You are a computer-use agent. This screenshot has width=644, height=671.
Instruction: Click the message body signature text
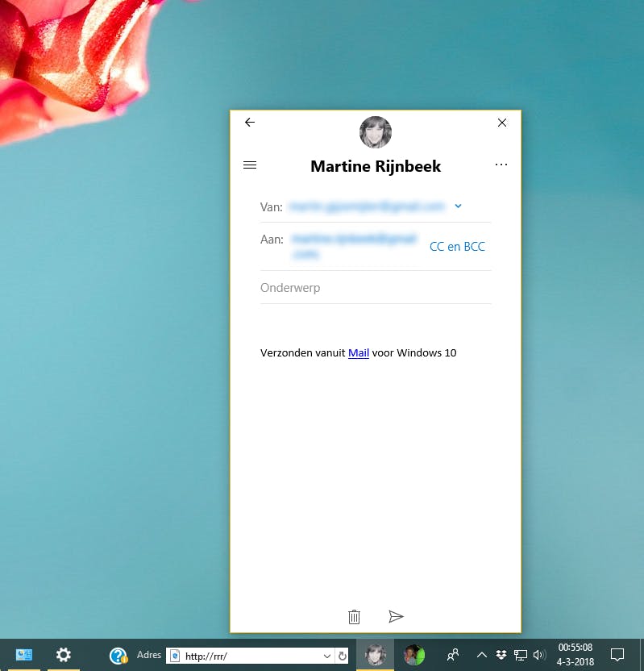(358, 353)
